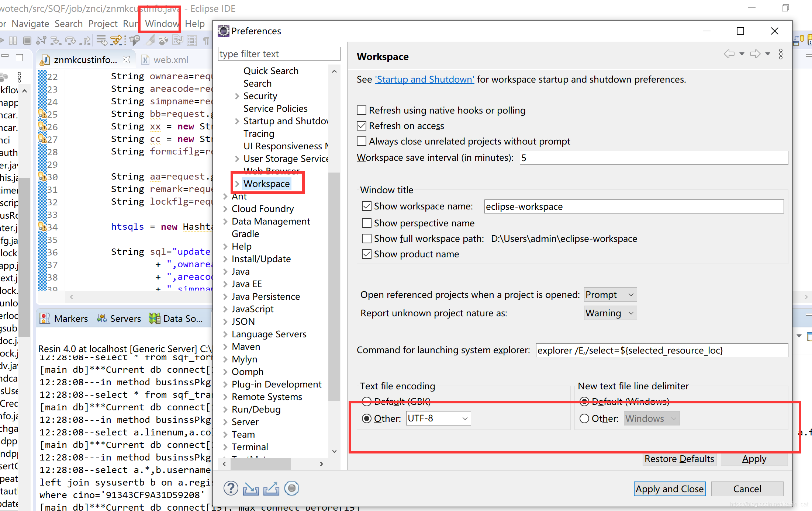Viewport: 812px width, 511px height.
Task: Enable the Show perspective name checkbox
Action: (x=367, y=223)
